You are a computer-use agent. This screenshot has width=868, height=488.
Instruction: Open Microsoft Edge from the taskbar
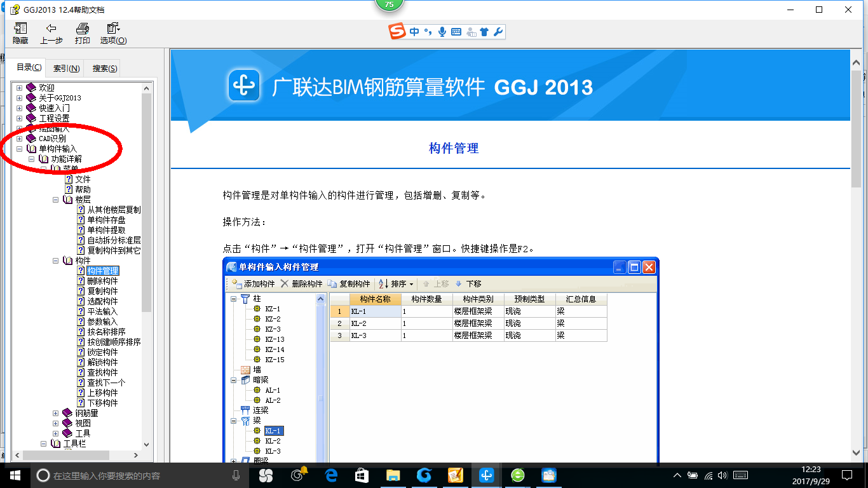330,475
